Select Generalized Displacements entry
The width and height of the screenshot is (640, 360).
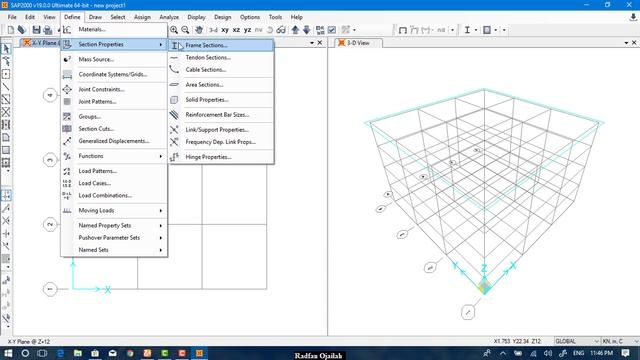(114, 141)
